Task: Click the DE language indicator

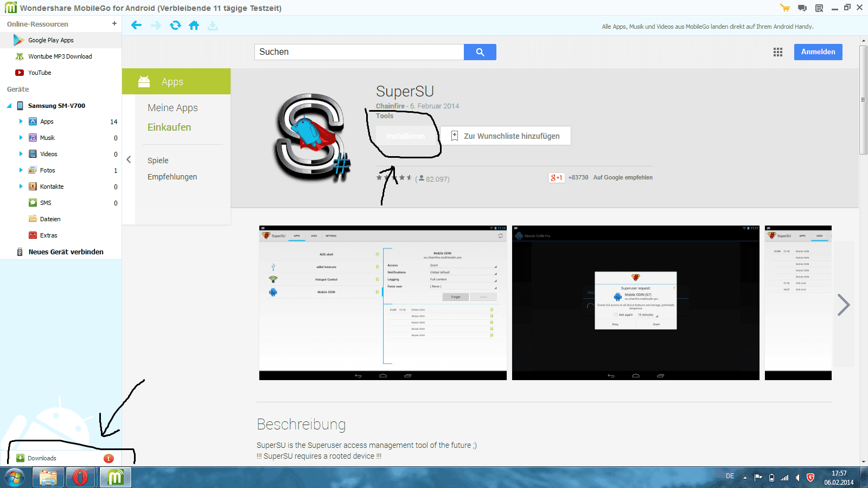Action: tap(730, 476)
